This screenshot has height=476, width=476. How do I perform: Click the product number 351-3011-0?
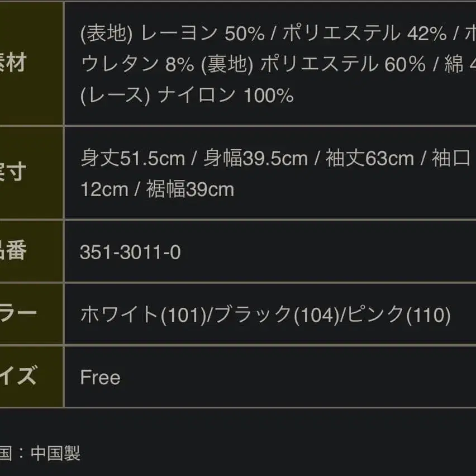[130, 253]
